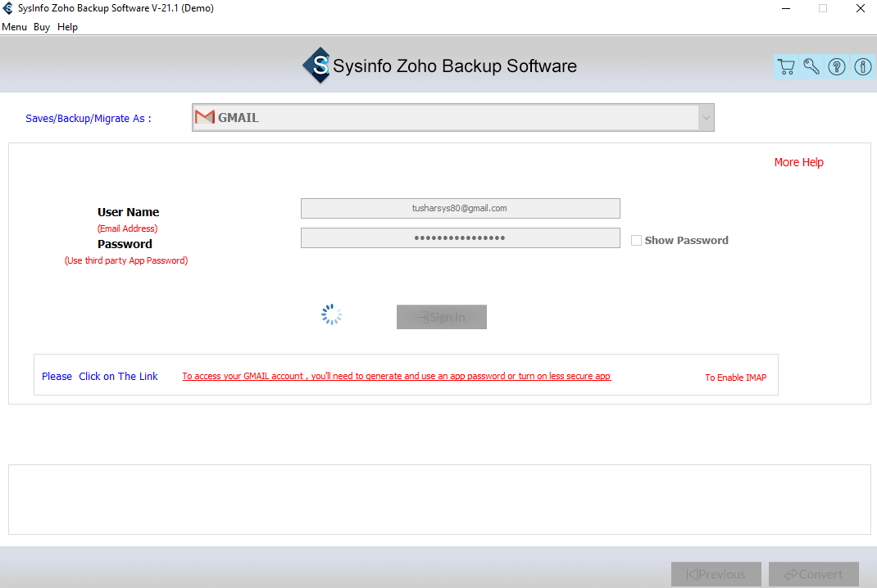Click the Convert button
The width and height of the screenshot is (877, 588).
point(814,574)
